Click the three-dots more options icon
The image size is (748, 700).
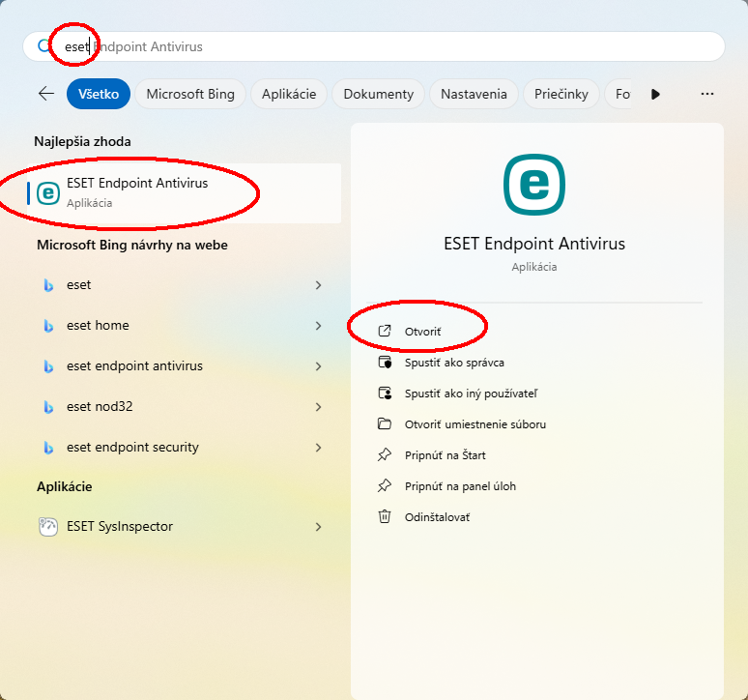(x=706, y=94)
